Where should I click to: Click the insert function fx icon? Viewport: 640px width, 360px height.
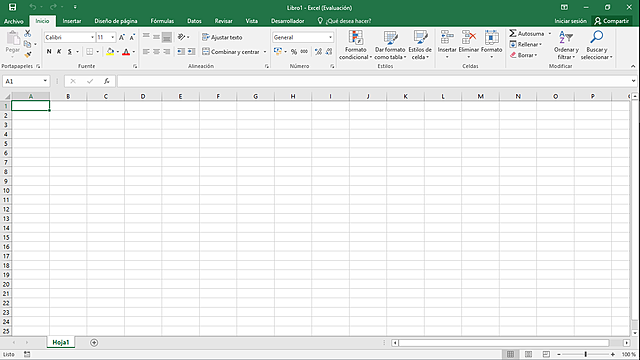point(107,81)
